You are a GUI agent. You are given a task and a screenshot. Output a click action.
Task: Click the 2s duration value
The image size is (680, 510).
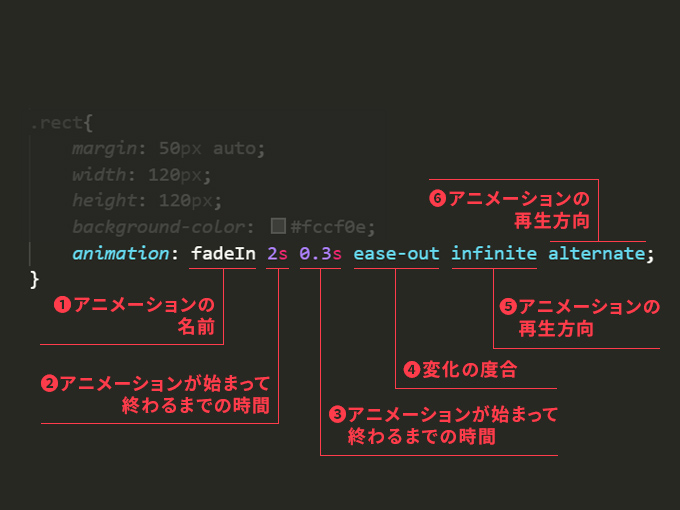coord(277,253)
